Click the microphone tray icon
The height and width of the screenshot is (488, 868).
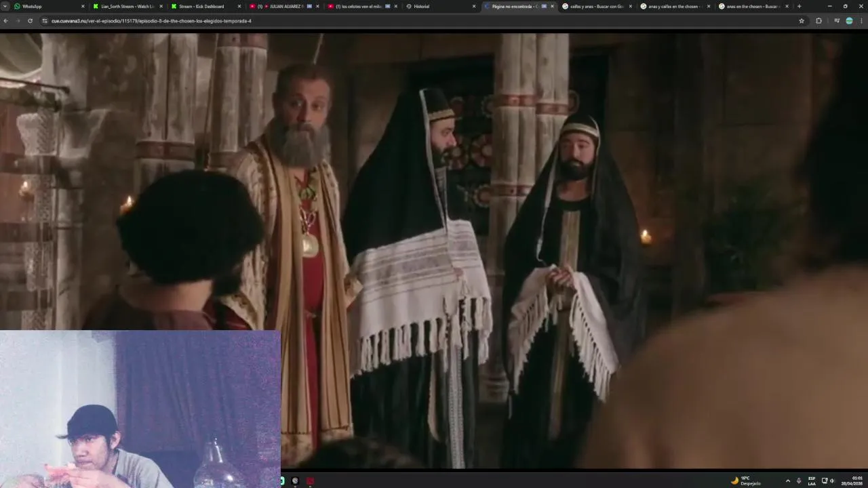[x=799, y=481]
